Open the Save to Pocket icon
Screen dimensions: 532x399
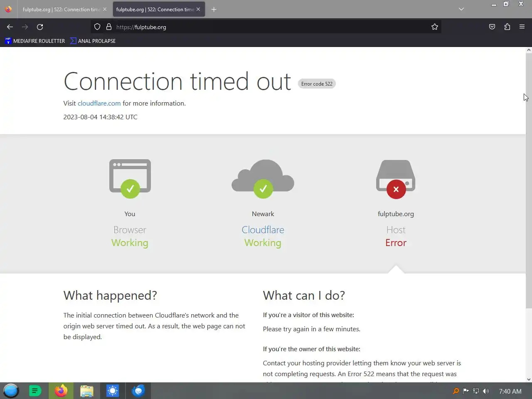(x=492, y=27)
